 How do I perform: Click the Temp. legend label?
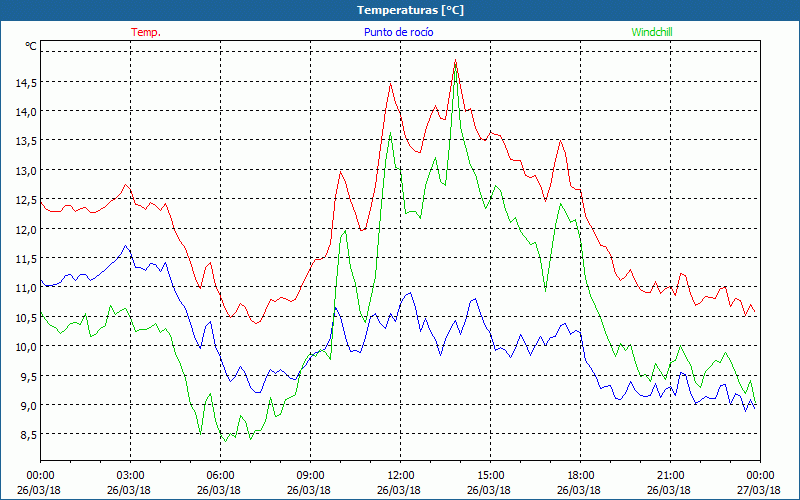(x=146, y=32)
